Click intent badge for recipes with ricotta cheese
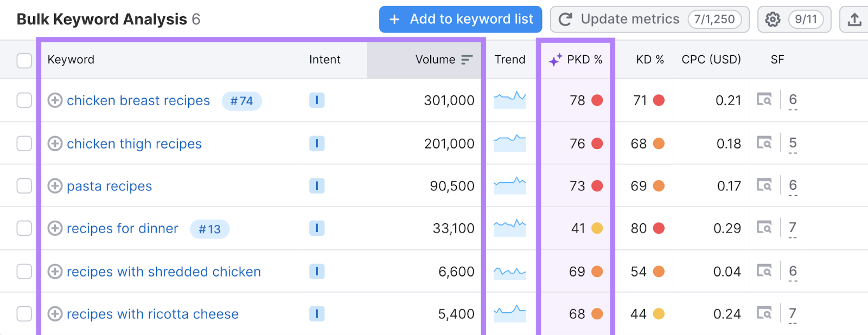868x335 pixels. [317, 314]
